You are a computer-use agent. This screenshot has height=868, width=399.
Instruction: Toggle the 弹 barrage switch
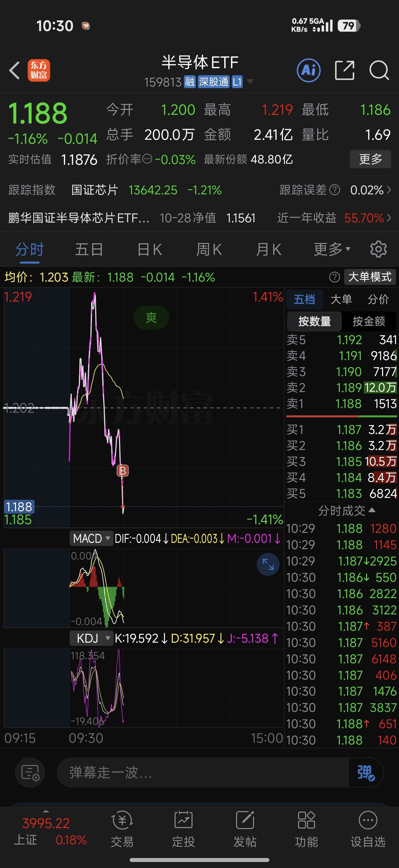[366, 772]
